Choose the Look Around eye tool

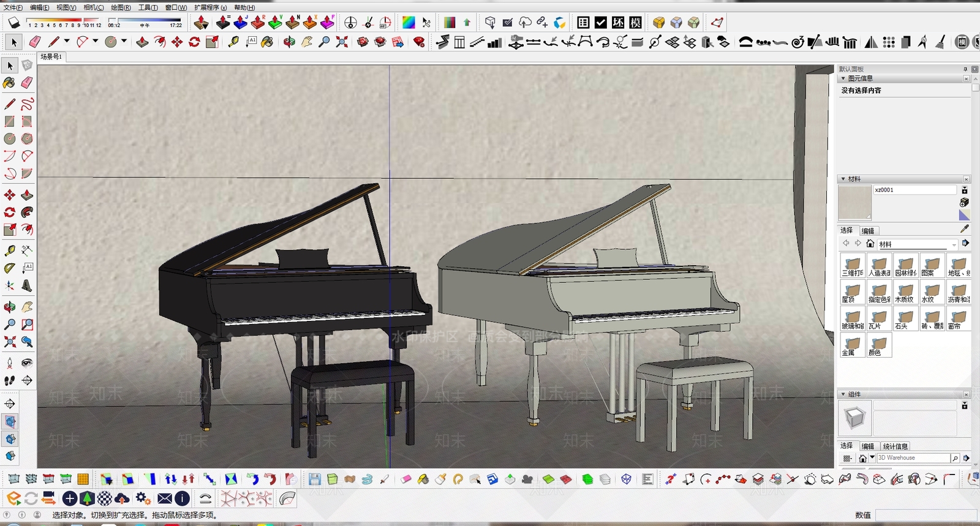27,363
